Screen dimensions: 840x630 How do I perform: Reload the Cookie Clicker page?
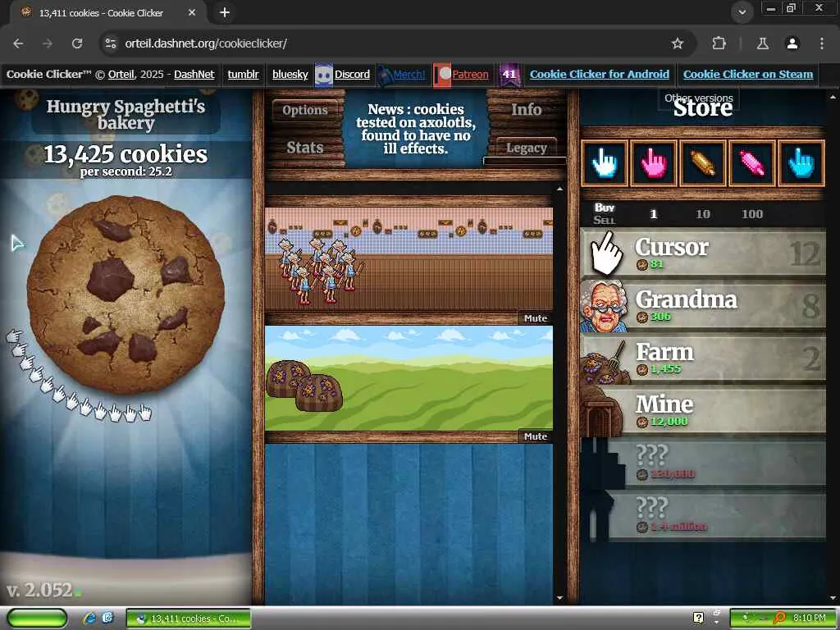pos(77,43)
